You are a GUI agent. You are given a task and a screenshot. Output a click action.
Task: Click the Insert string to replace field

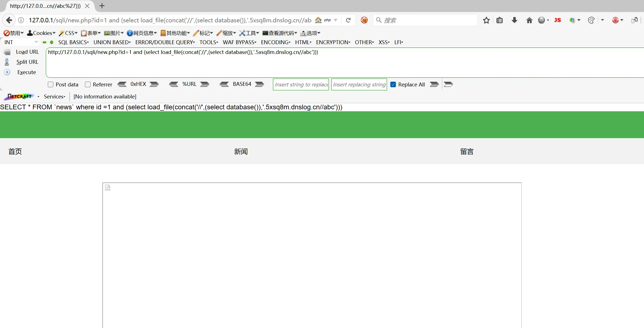pyautogui.click(x=301, y=84)
